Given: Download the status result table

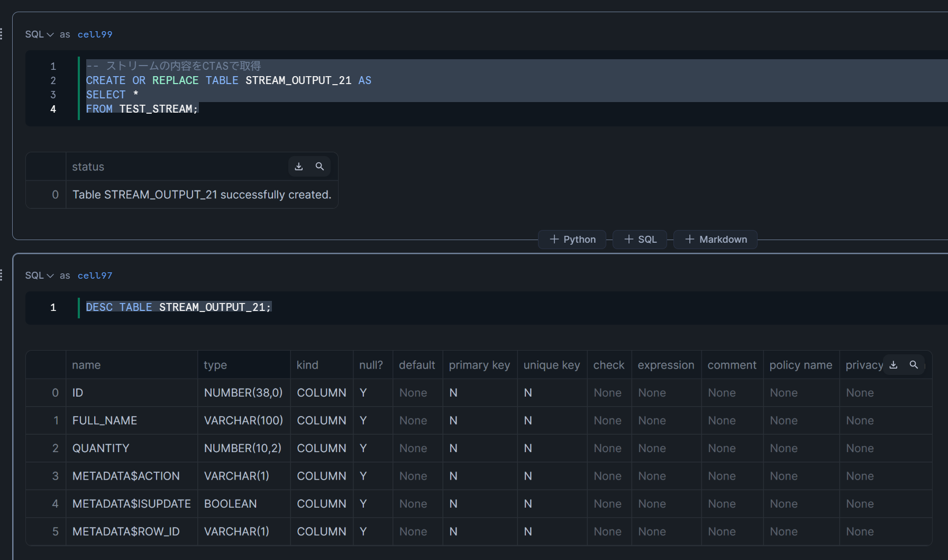Looking at the screenshot, I should 299,167.
